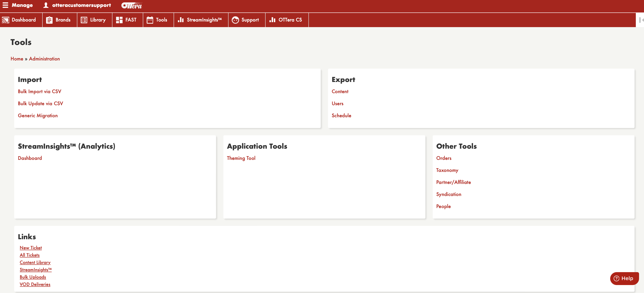Image resolution: width=644 pixels, height=293 pixels.
Task: Open the Help widget button
Action: tap(624, 278)
